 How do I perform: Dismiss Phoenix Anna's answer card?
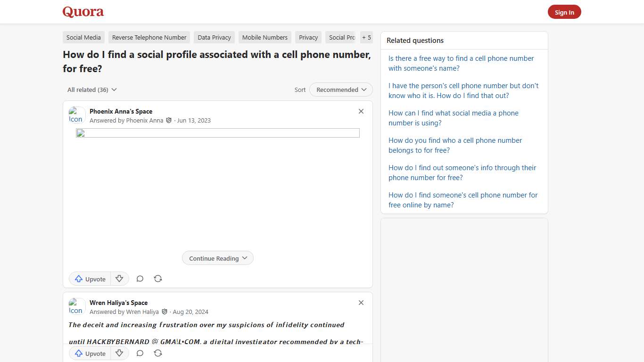[361, 111]
